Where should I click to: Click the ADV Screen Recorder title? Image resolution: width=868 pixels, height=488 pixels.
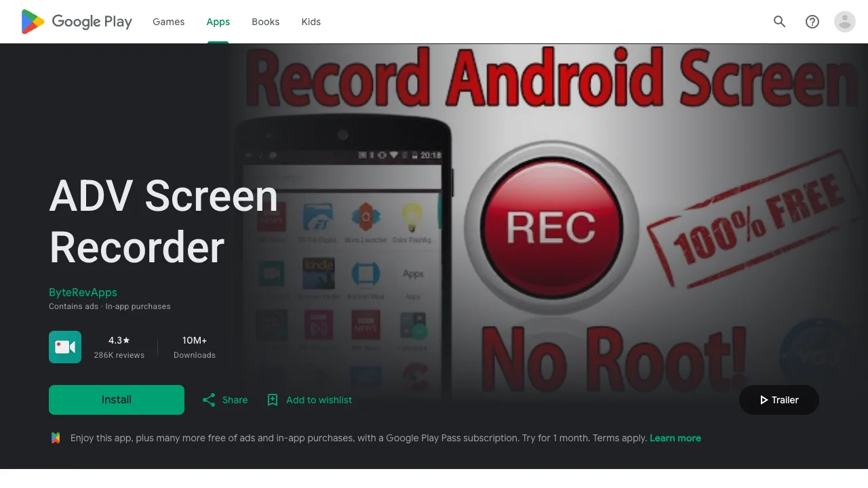(163, 221)
